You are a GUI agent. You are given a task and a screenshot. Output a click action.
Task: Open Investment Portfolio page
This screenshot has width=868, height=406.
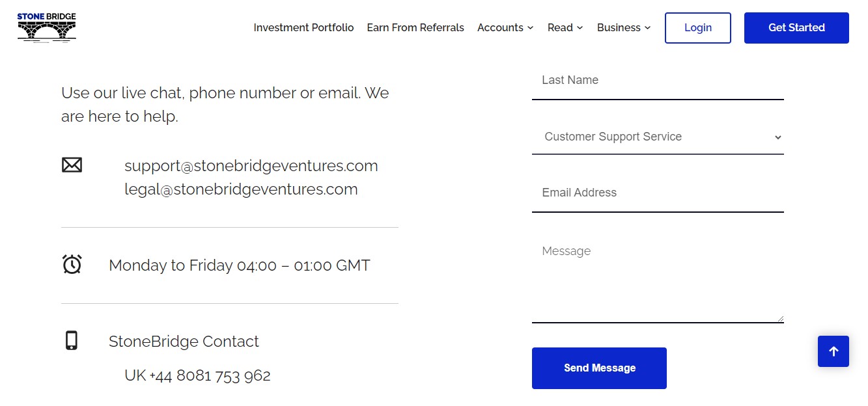point(303,27)
